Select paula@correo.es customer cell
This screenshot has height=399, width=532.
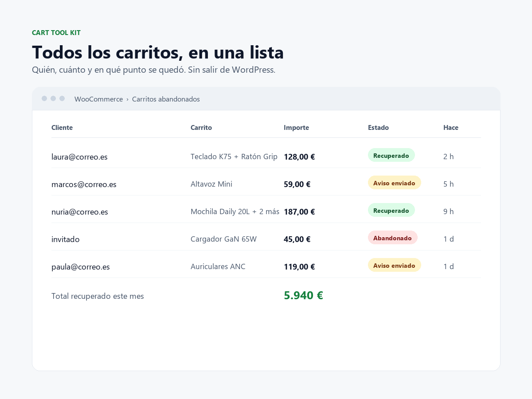81,267
